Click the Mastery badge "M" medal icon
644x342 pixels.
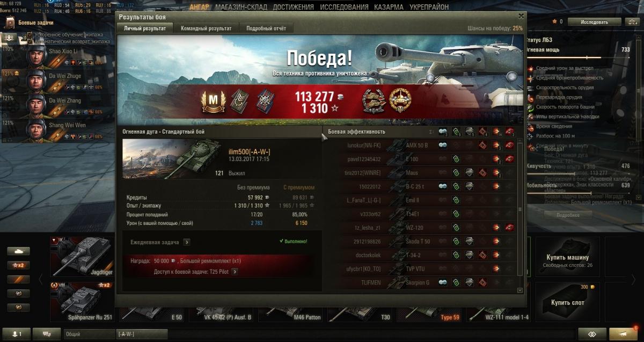tap(213, 101)
